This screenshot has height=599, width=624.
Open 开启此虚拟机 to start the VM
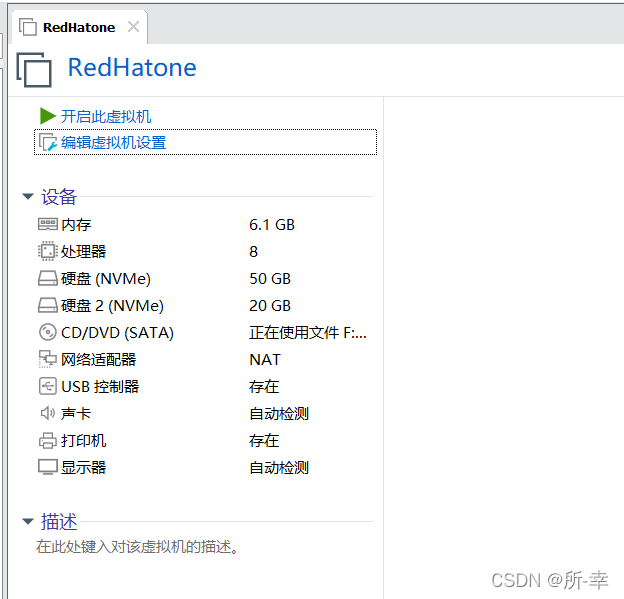(106, 117)
